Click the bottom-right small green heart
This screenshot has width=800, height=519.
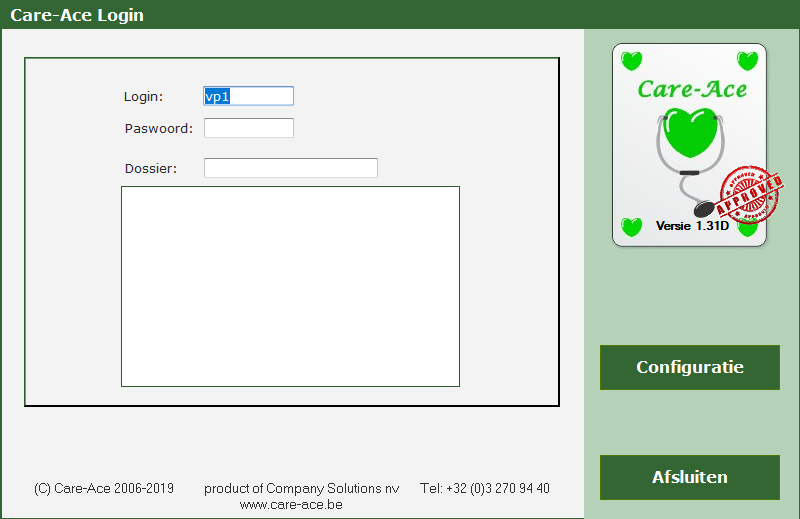(748, 229)
